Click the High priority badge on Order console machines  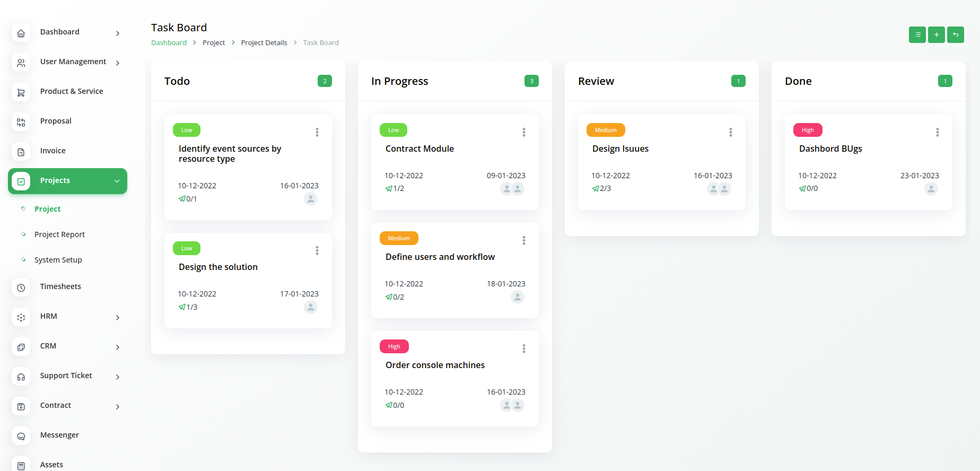[394, 346]
